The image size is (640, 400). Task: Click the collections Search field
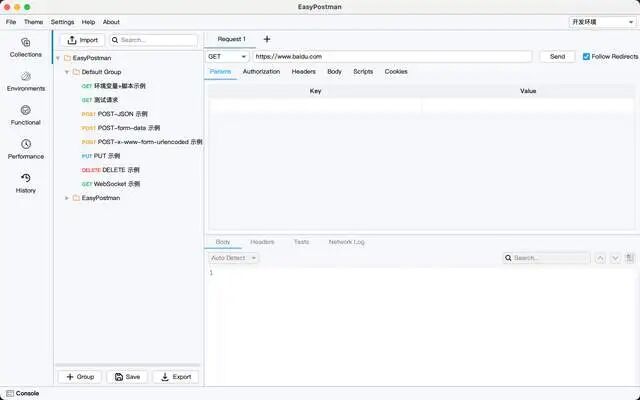[x=154, y=40]
